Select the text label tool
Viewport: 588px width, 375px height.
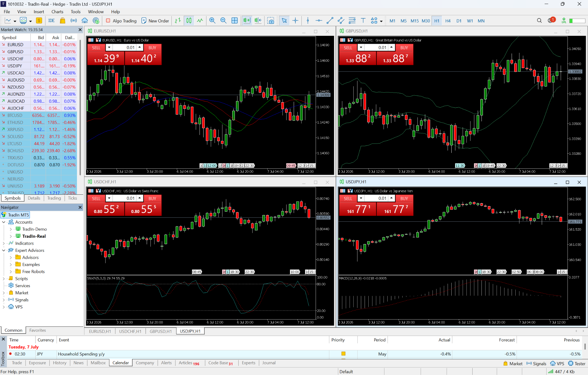[x=363, y=21]
